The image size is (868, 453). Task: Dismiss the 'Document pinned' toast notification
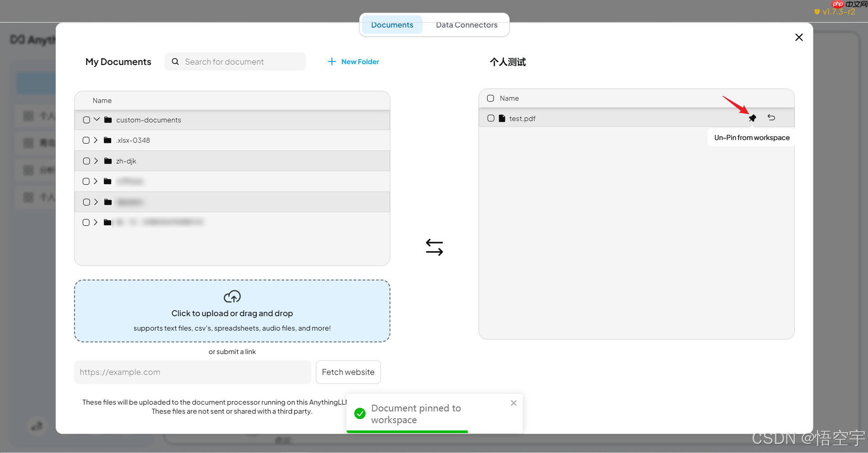513,403
